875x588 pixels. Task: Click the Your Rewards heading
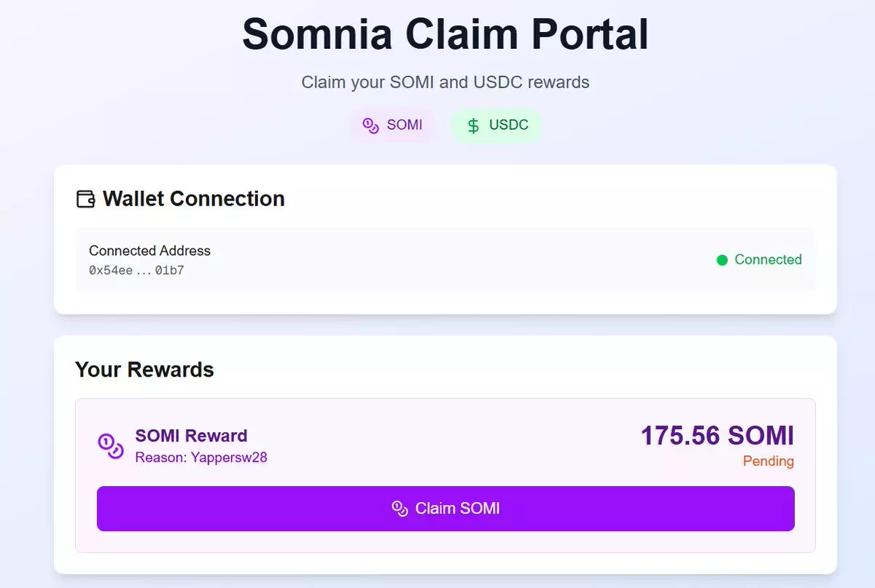(x=144, y=369)
